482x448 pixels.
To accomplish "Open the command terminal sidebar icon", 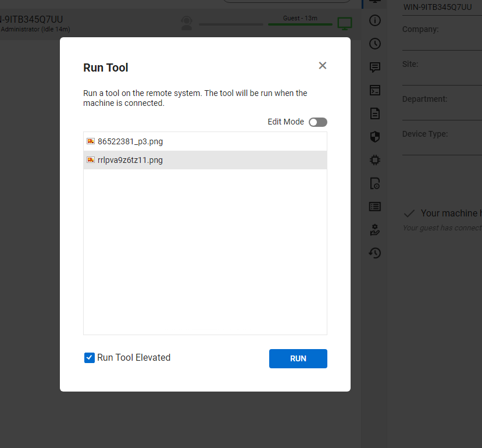I will click(375, 90).
